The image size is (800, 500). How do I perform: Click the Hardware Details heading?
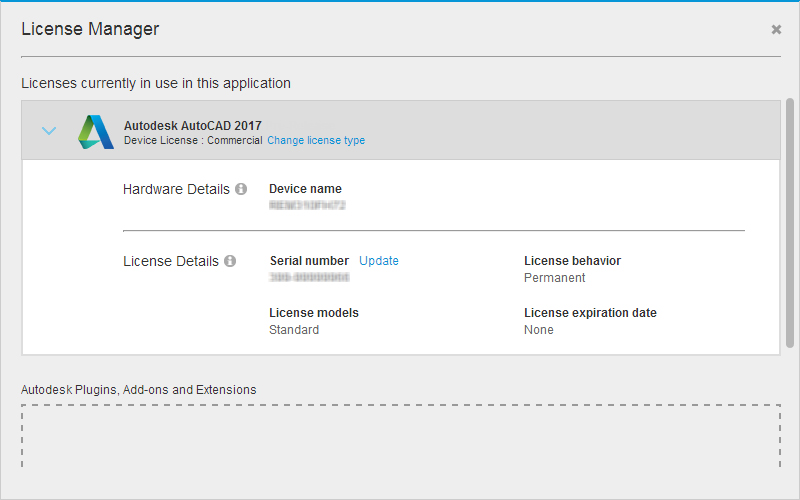click(177, 189)
